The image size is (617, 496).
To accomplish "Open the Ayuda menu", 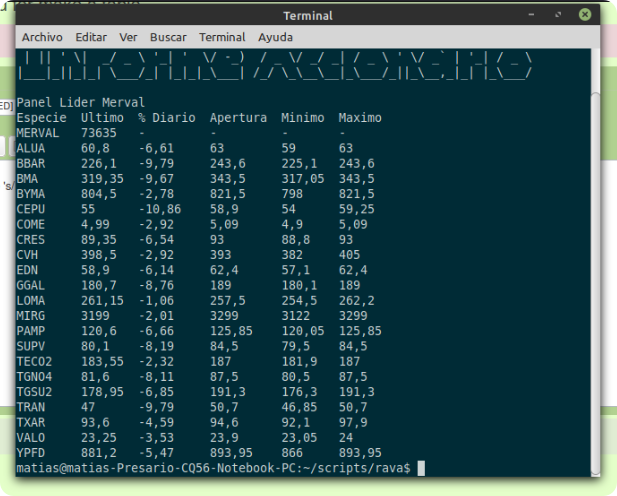I will tap(275, 37).
